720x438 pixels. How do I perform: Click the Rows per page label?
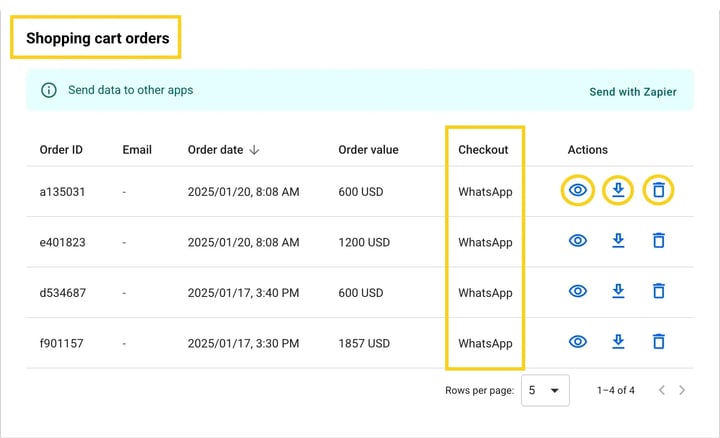point(479,391)
